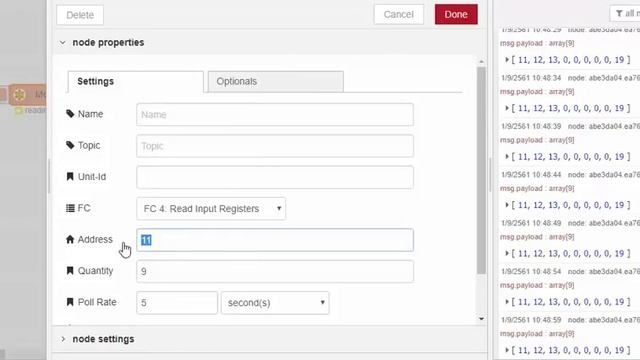Click the debug filter button at top right
Viewport: 640px width, 360px height.
pos(625,13)
